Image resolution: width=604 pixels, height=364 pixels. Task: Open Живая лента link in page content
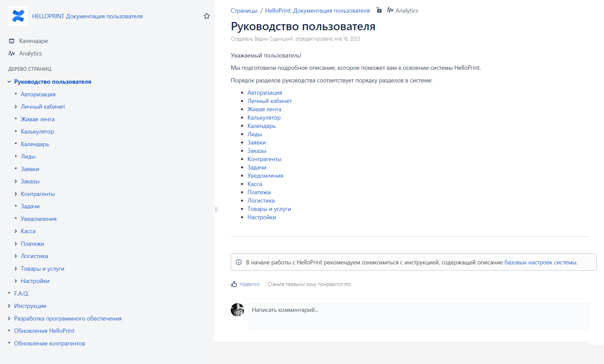(x=264, y=109)
